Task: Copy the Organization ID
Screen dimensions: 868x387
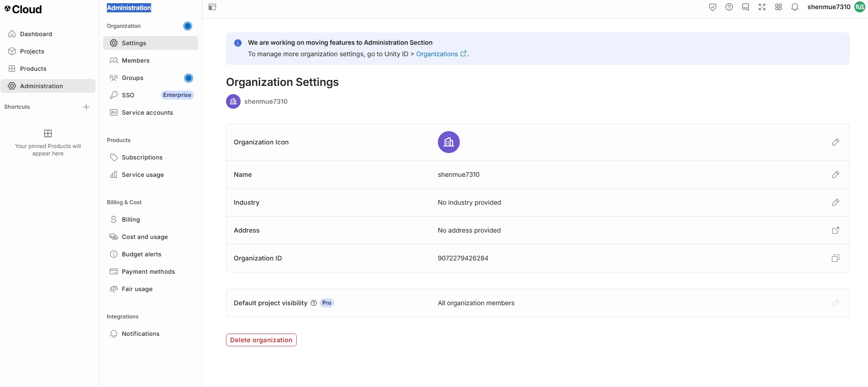Action: [x=836, y=258]
